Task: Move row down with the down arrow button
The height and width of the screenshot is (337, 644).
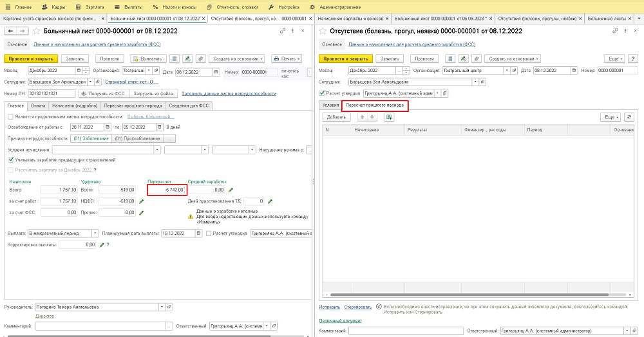Action: click(x=372, y=117)
